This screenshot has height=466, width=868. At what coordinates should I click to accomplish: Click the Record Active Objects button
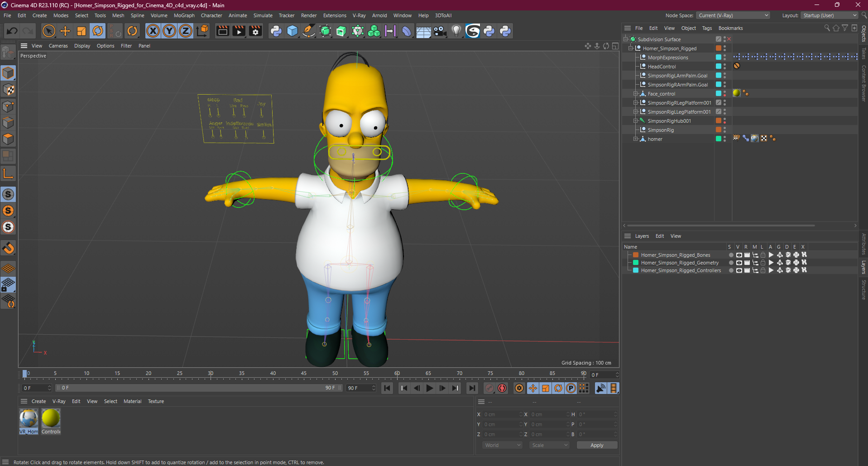(x=489, y=388)
